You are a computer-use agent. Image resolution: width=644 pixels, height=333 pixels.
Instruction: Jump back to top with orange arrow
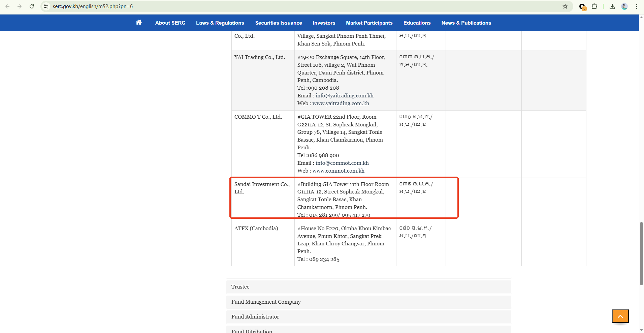coord(620,316)
